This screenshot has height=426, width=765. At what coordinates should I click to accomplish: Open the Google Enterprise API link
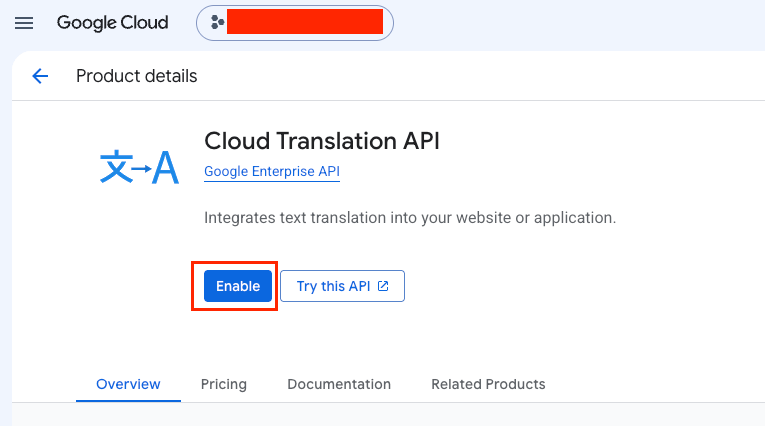pos(272,172)
